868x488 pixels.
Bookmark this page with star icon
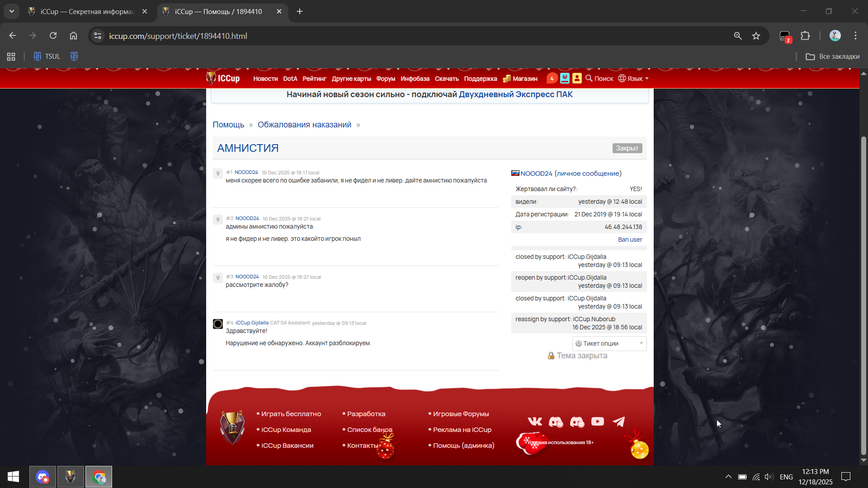756,36
